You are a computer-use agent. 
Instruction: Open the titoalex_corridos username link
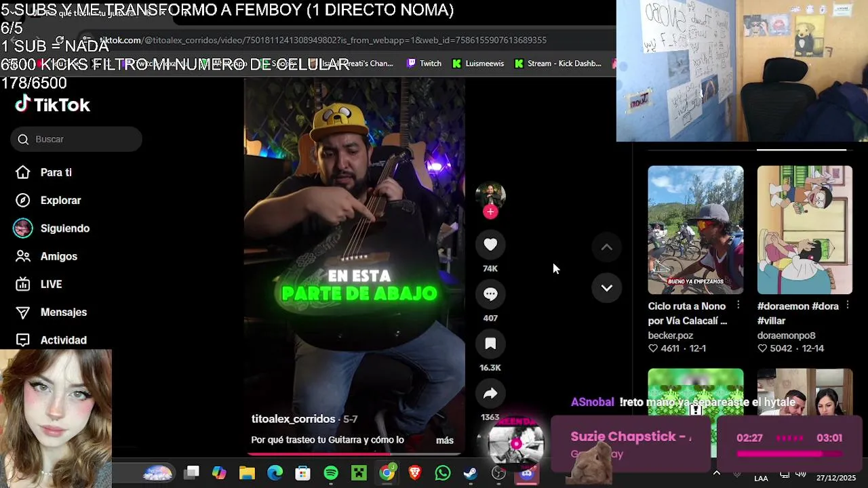click(x=294, y=419)
